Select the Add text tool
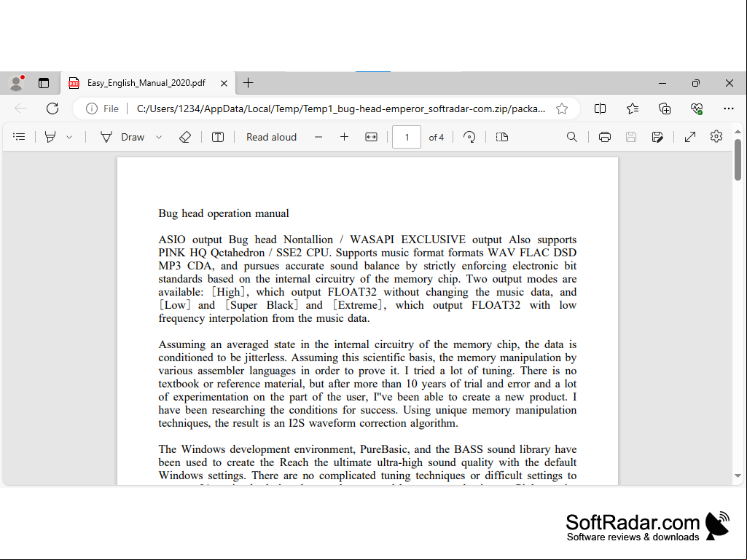 (x=218, y=137)
